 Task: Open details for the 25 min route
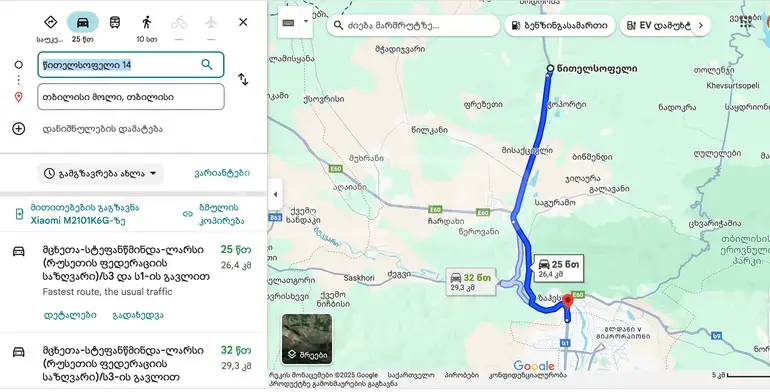point(70,315)
